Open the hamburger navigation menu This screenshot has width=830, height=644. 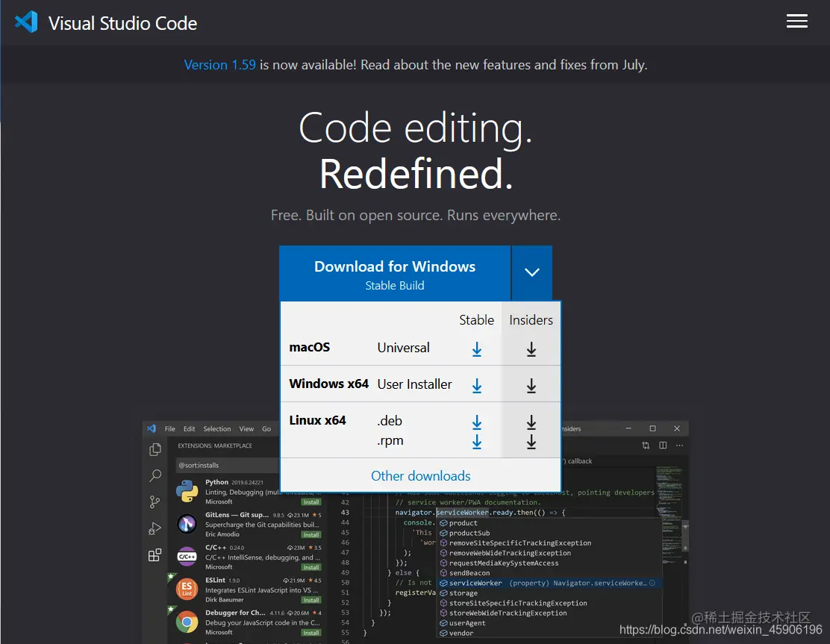(x=796, y=21)
